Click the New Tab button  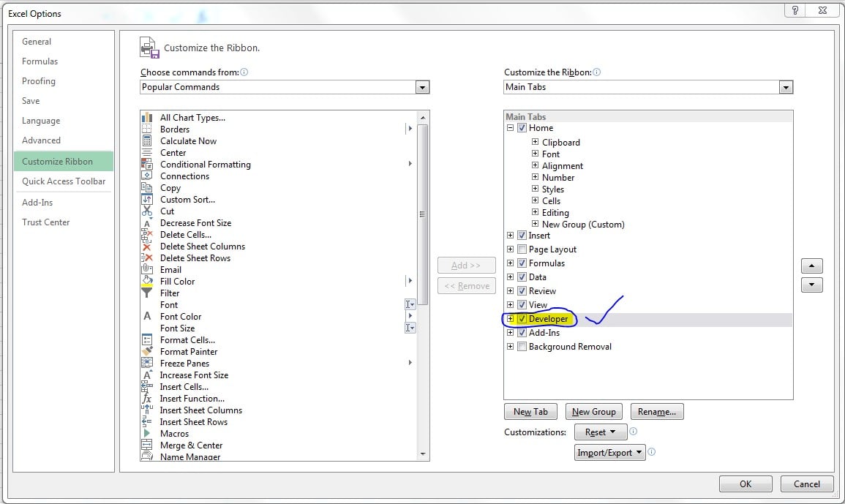(x=531, y=412)
